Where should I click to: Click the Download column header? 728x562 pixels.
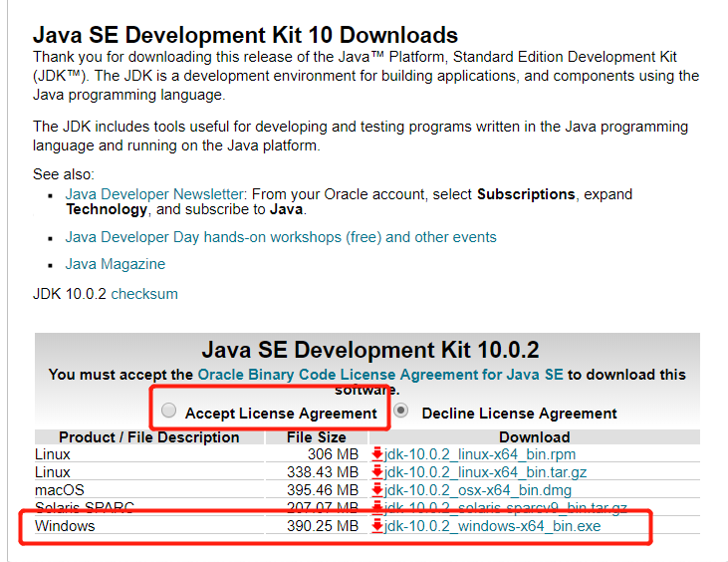[x=534, y=437]
